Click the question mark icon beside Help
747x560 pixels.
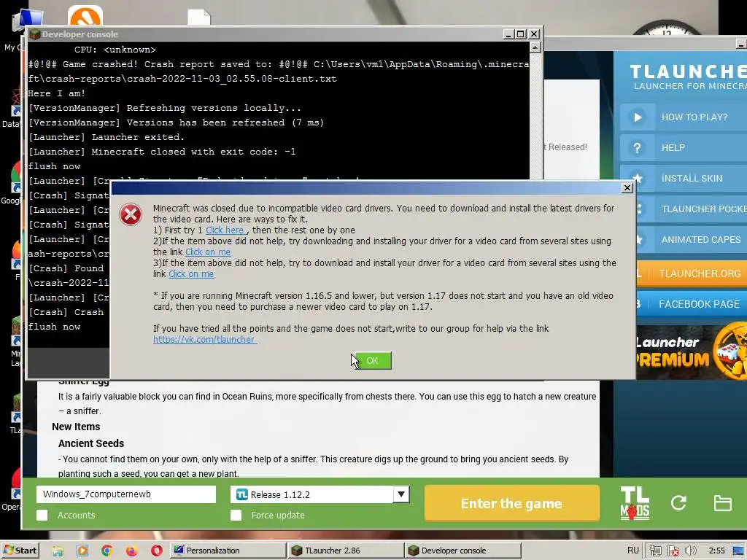[638, 147]
